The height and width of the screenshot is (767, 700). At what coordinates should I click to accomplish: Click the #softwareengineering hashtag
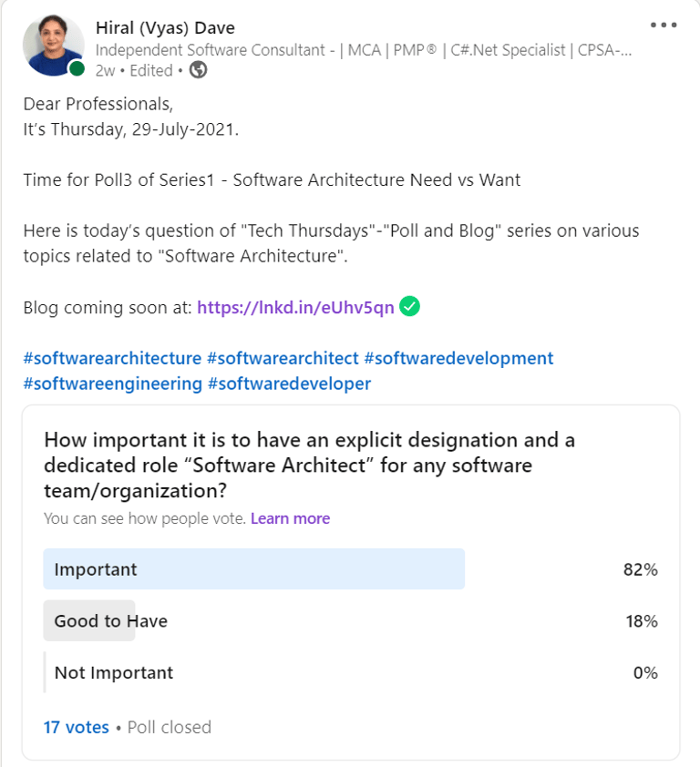tap(113, 384)
